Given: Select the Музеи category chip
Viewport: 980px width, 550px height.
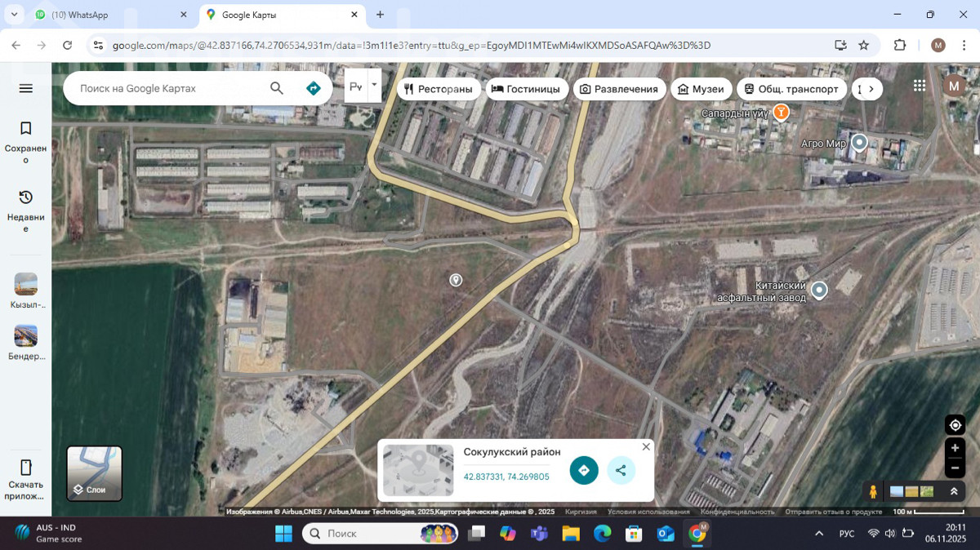Looking at the screenshot, I should point(701,89).
